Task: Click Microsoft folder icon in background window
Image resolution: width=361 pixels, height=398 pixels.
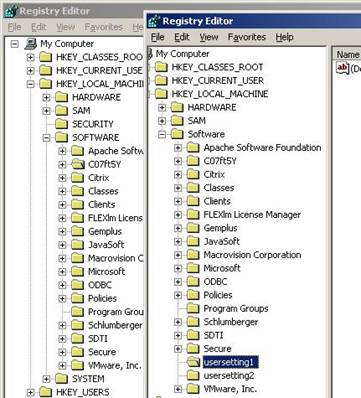Action: [x=77, y=272]
